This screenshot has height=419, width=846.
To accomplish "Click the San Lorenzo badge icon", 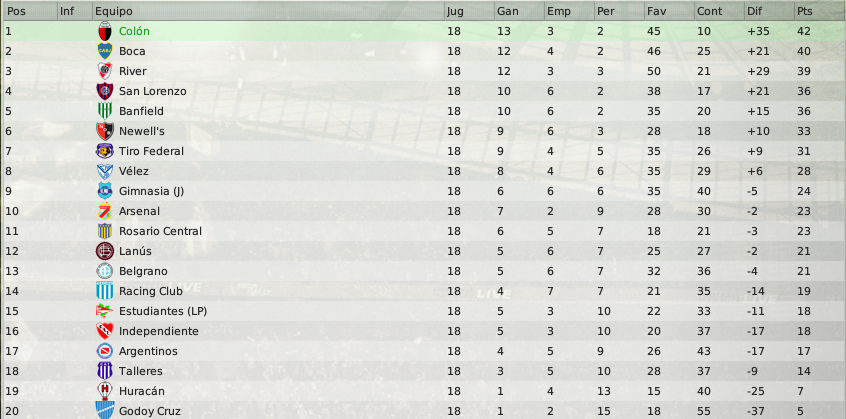I will 105,91.
